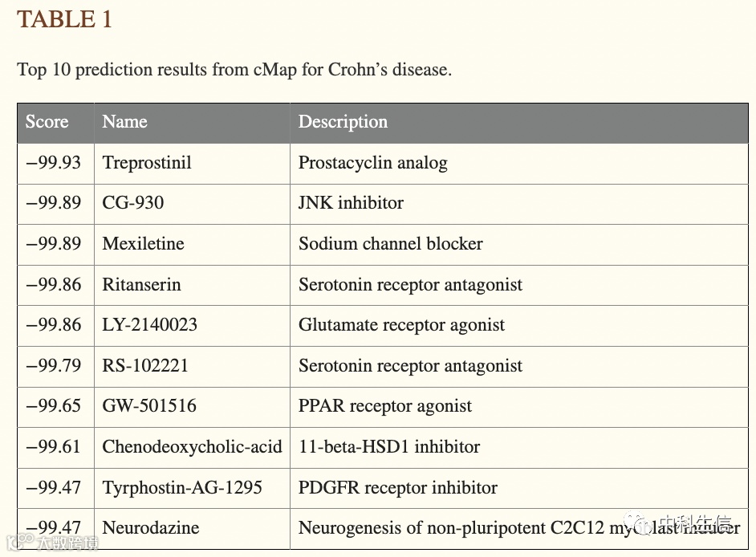
Task: Select the JNK inhibitor description
Action: (x=351, y=203)
